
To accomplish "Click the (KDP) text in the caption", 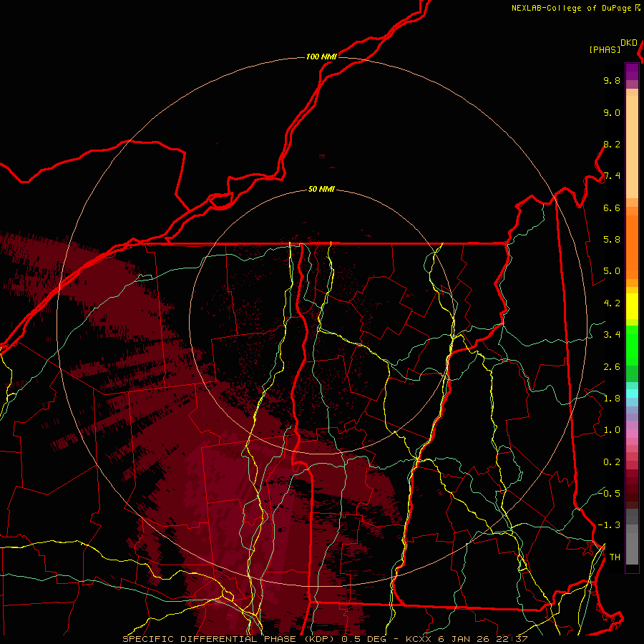I will [x=319, y=639].
